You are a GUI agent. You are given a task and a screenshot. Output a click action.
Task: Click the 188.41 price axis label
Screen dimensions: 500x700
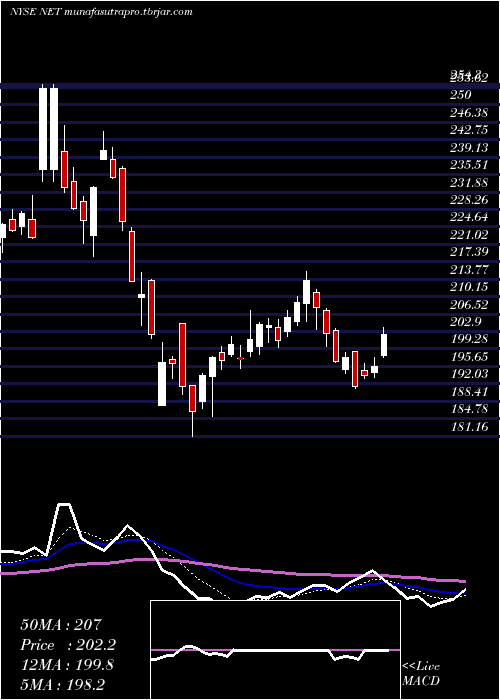pos(469,392)
